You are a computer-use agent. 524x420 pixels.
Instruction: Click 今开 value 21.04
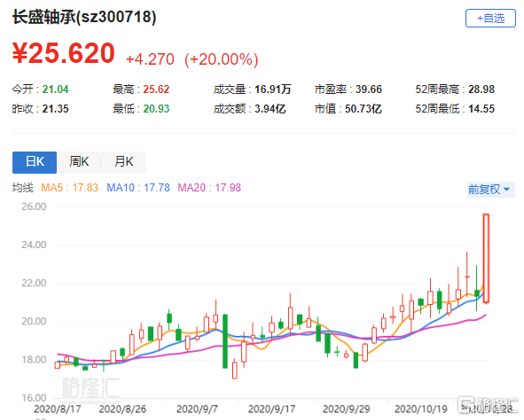point(55,89)
